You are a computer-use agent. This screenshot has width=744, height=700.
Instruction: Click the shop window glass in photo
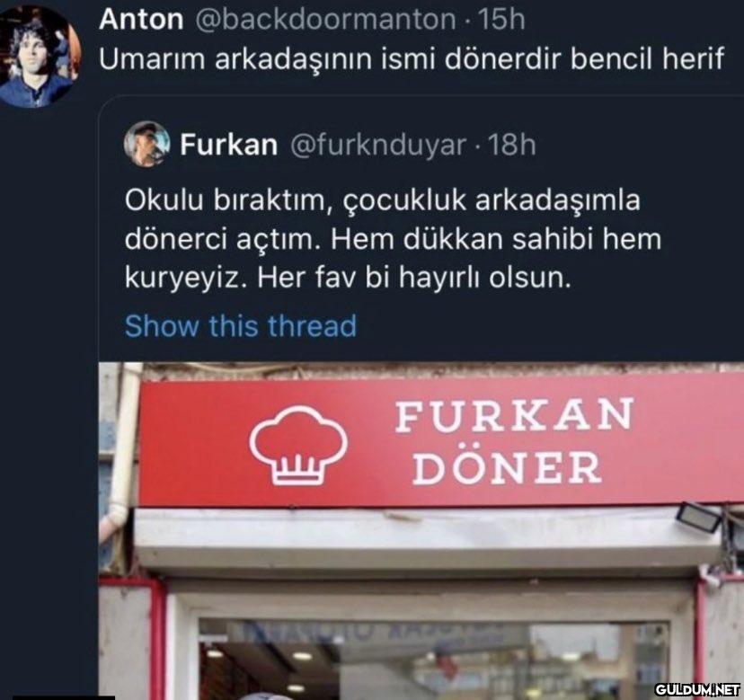[x=432, y=660]
